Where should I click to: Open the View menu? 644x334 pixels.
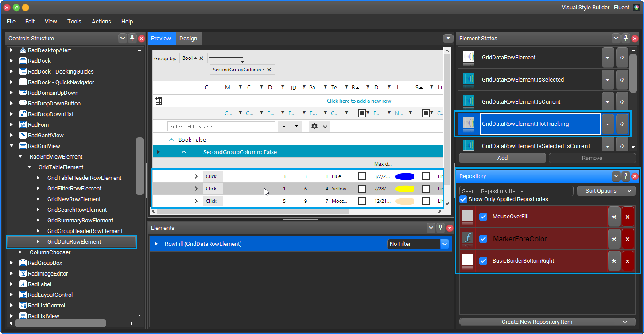click(51, 21)
